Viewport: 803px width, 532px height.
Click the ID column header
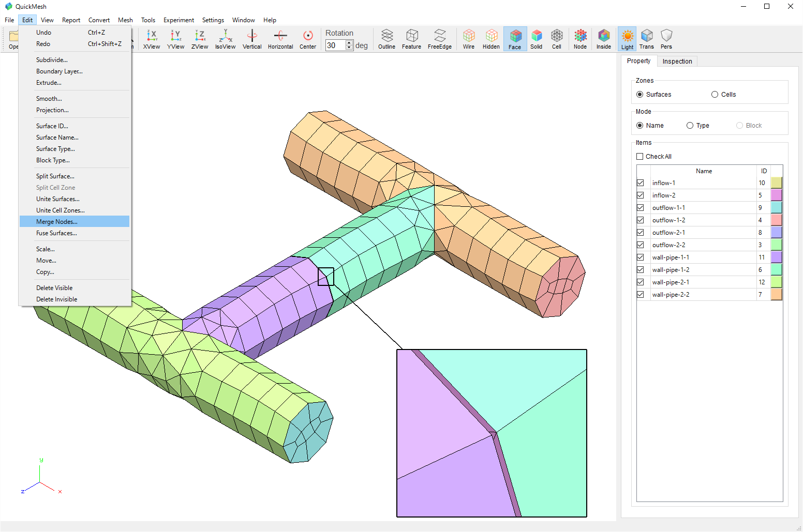point(764,171)
